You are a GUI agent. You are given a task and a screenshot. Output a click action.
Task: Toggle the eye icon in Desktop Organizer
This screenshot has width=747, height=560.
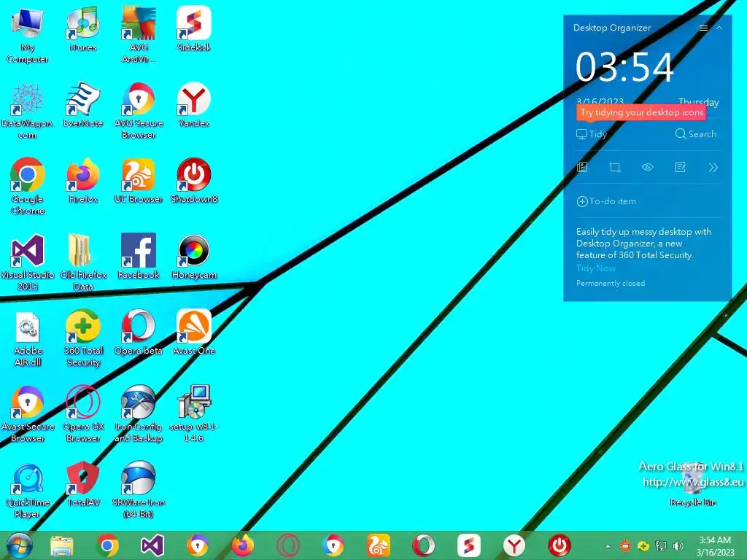[x=648, y=167]
